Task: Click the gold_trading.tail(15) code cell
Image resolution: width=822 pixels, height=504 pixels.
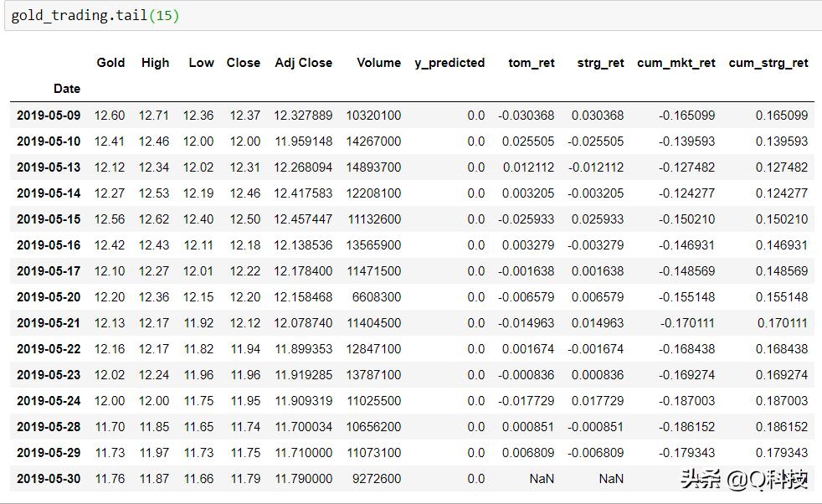Action: 414,16
